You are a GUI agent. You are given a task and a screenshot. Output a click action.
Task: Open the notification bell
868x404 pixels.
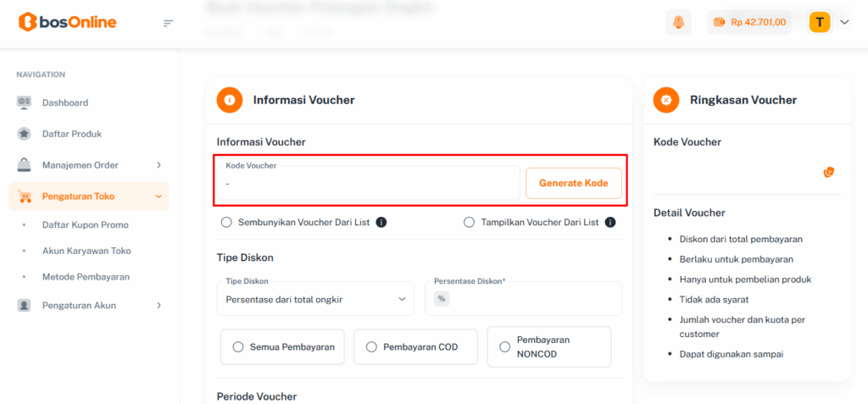tap(678, 22)
